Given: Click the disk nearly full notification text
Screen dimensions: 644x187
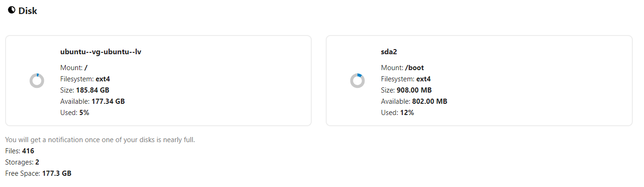Looking at the screenshot, I should tap(100, 140).
